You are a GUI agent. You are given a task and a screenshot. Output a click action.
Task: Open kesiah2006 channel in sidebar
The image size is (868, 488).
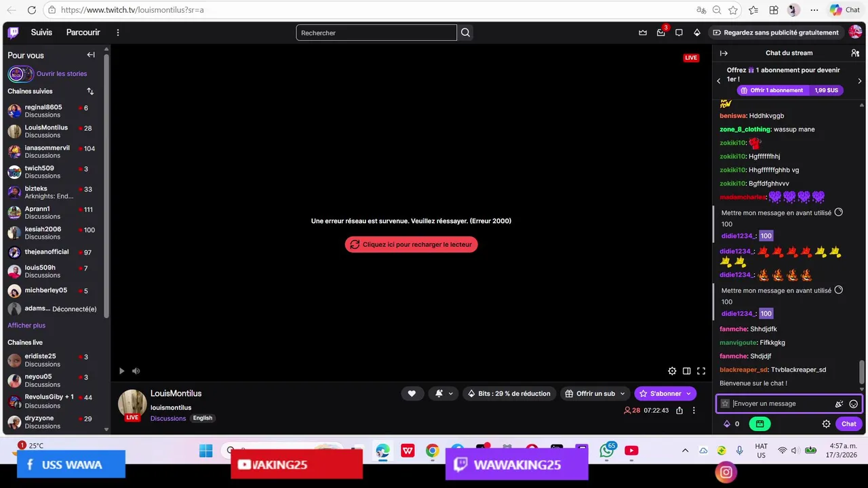coord(53,233)
